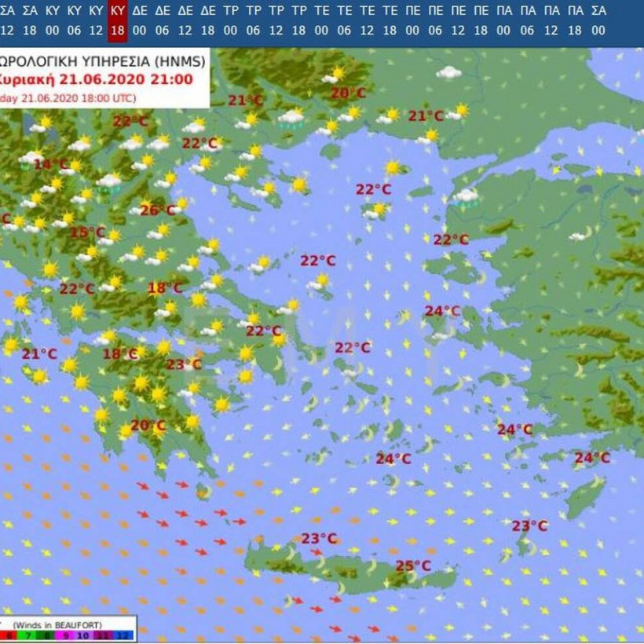Click the 25°C temperature label on Crete
The width and height of the screenshot is (644, 644).
coord(412,565)
